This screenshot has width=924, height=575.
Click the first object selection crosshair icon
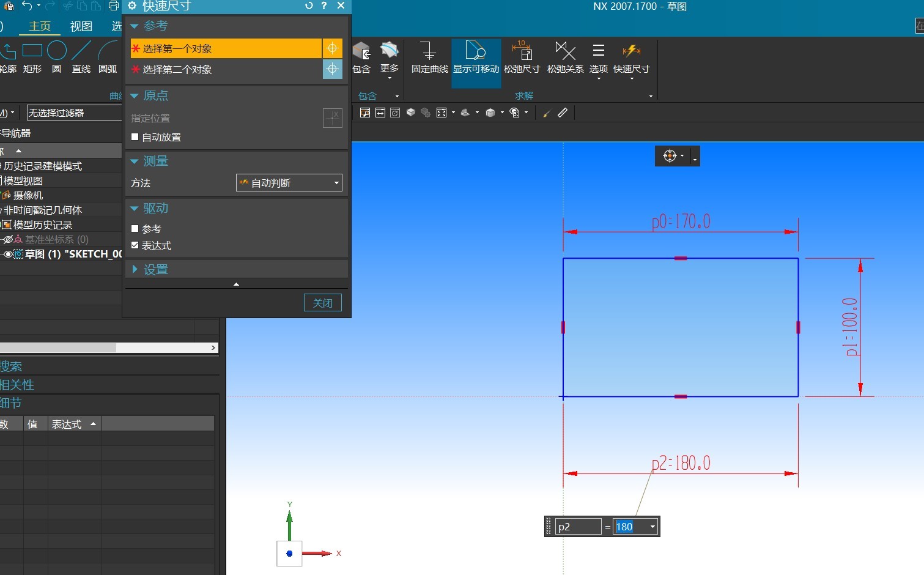point(332,48)
